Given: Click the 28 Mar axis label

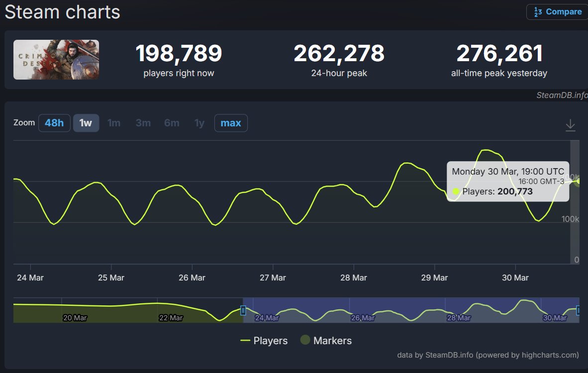Looking at the screenshot, I should (354, 278).
